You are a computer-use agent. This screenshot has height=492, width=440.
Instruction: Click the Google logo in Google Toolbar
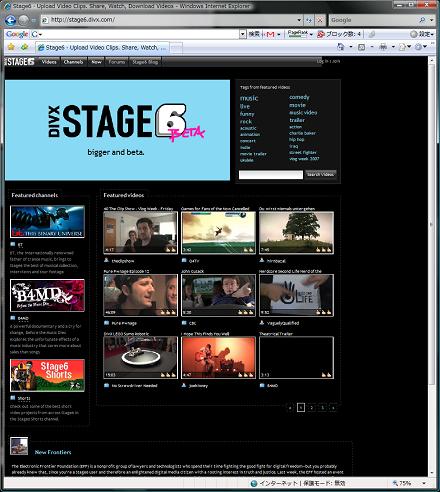coord(17,34)
